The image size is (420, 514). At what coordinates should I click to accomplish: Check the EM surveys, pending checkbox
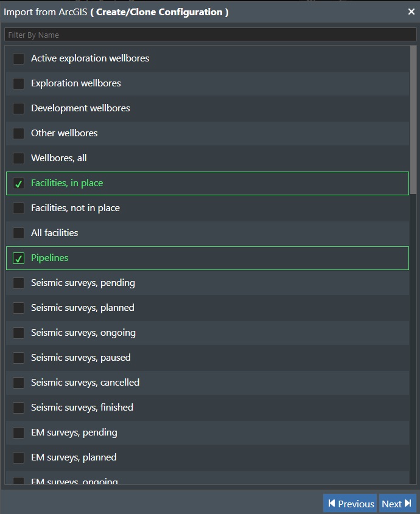[18, 432]
